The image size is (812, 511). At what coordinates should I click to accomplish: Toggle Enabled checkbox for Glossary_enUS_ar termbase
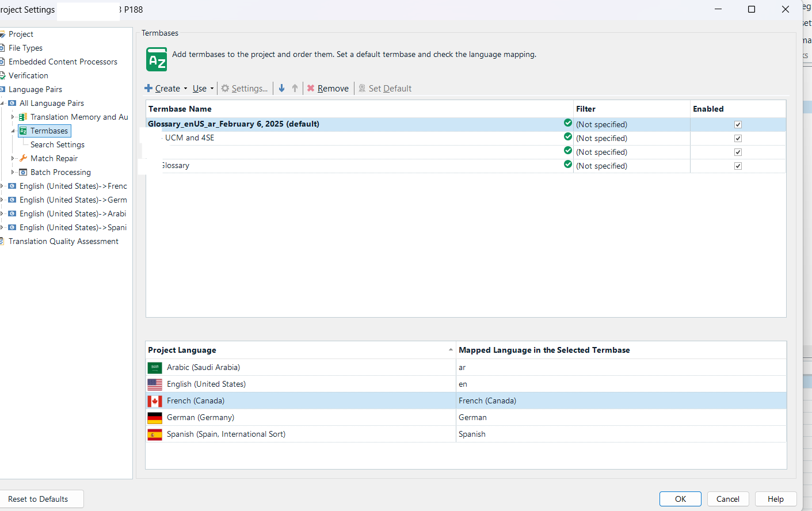coord(738,124)
